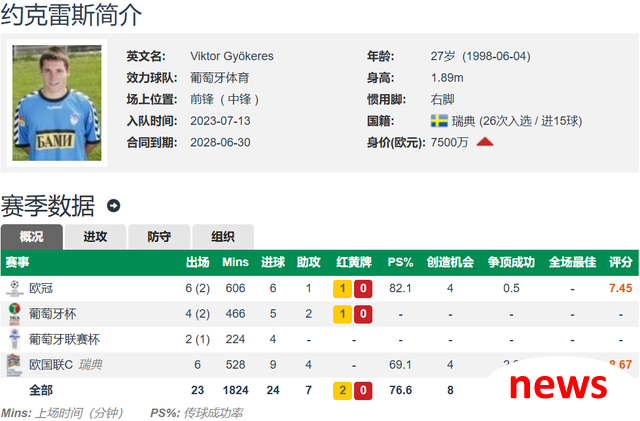Click the 约克雷斯简介 heading
640x421 pixels.
pos(71,15)
